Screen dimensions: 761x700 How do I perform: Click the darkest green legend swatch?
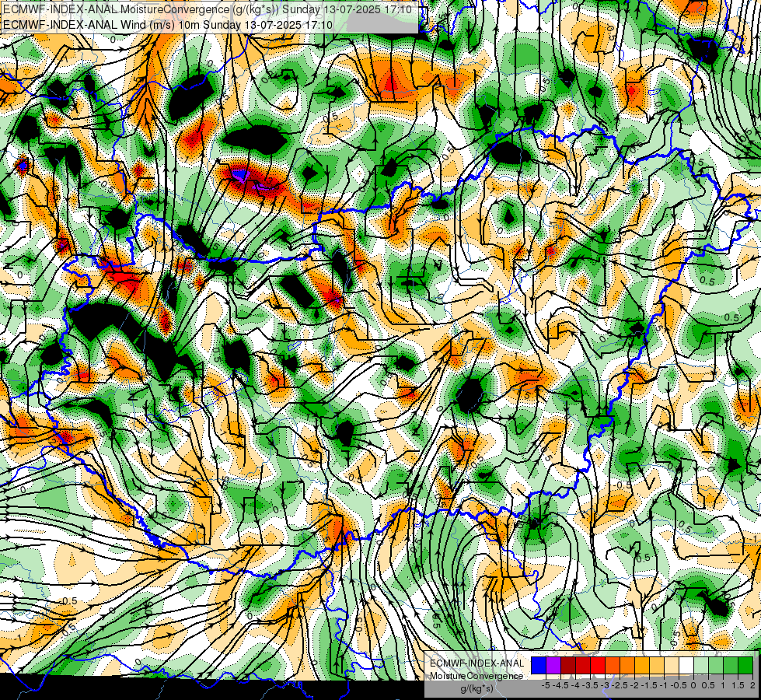pyautogui.click(x=745, y=666)
